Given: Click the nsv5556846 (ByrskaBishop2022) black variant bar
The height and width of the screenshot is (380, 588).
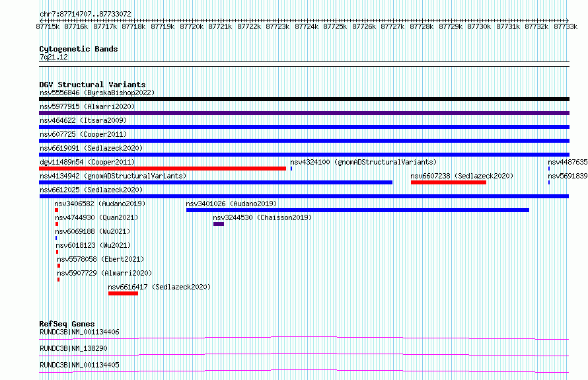Looking at the screenshot, I should pos(304,99).
